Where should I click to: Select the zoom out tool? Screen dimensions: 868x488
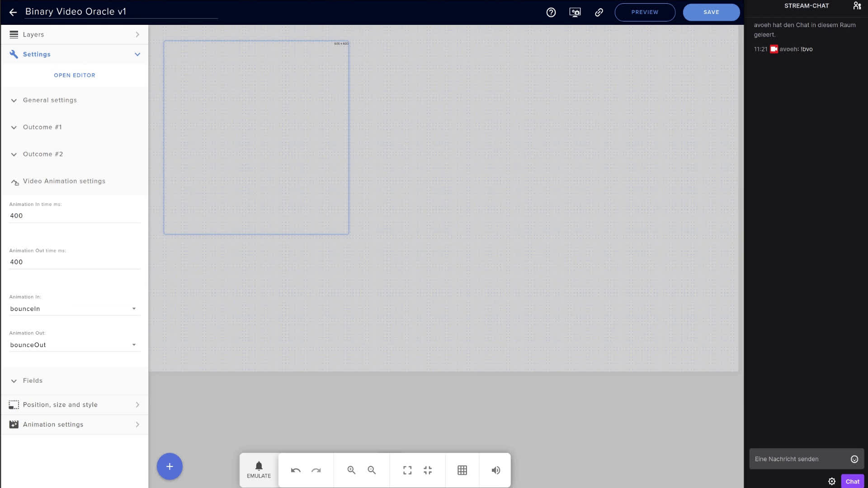[372, 470]
